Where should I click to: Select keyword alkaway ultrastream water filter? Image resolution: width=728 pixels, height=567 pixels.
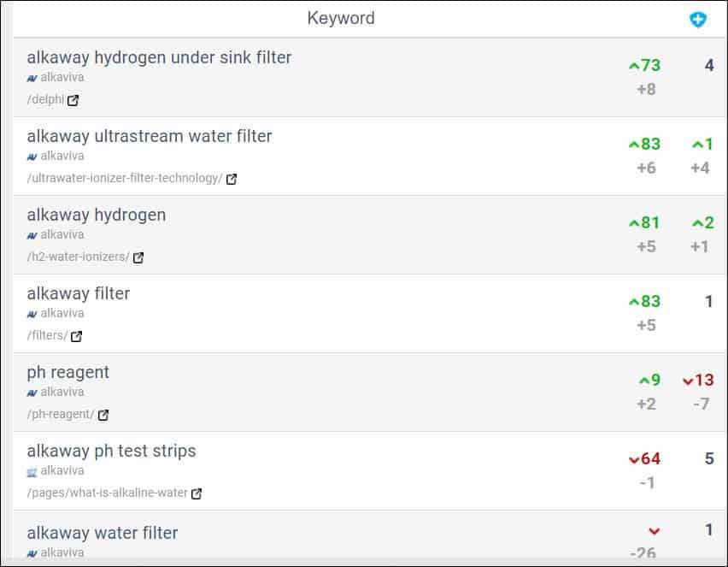(150, 136)
